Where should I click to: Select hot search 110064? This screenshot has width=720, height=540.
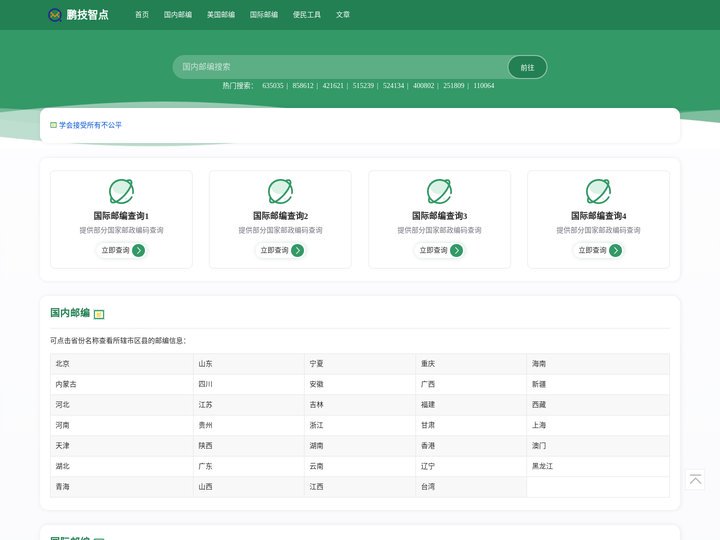[x=484, y=85]
